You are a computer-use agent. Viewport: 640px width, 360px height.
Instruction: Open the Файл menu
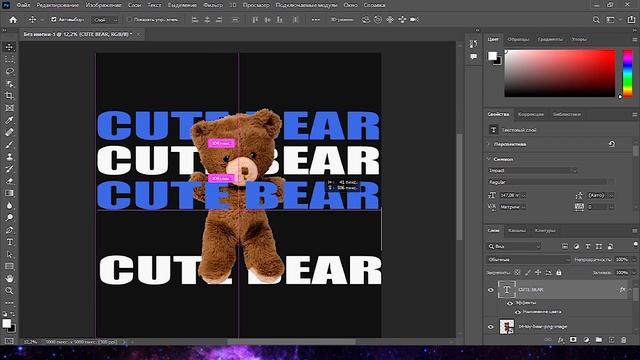click(x=23, y=5)
